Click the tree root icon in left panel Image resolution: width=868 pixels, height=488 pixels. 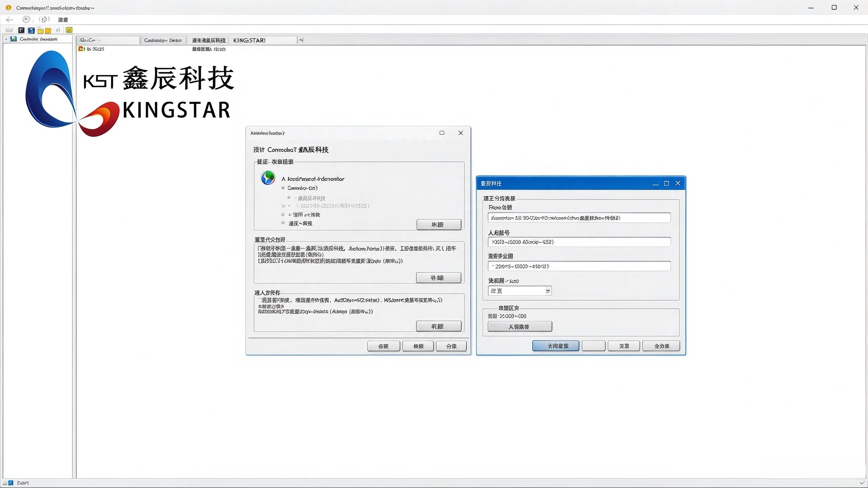[x=14, y=39]
